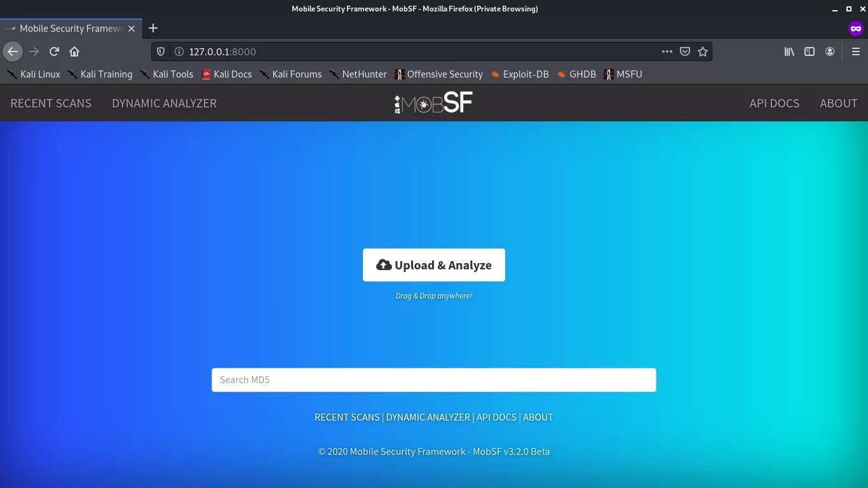Close the Mobile Security Framework tab

[x=132, y=29]
